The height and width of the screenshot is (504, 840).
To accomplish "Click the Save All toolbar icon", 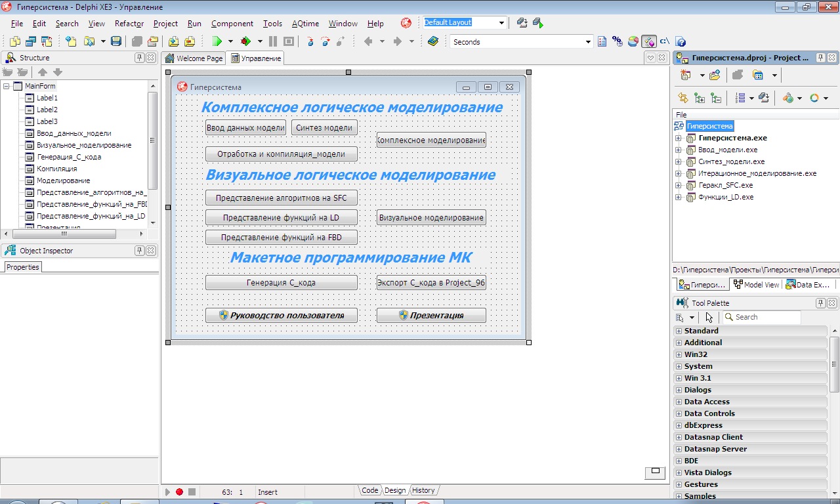I will click(x=137, y=41).
